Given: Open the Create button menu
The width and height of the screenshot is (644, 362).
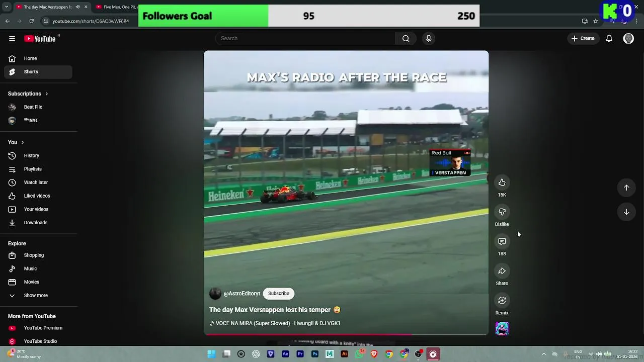Looking at the screenshot, I should coord(583,39).
